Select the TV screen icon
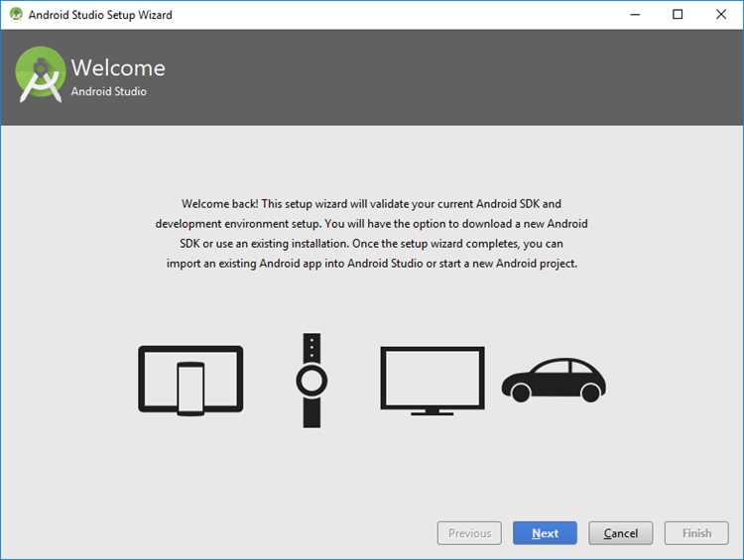The width and height of the screenshot is (744, 560). click(433, 381)
